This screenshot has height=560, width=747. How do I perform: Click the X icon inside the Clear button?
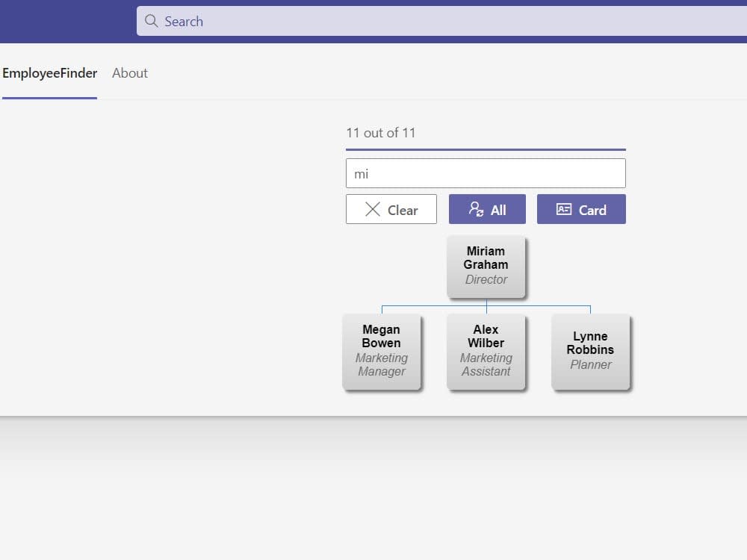click(372, 209)
